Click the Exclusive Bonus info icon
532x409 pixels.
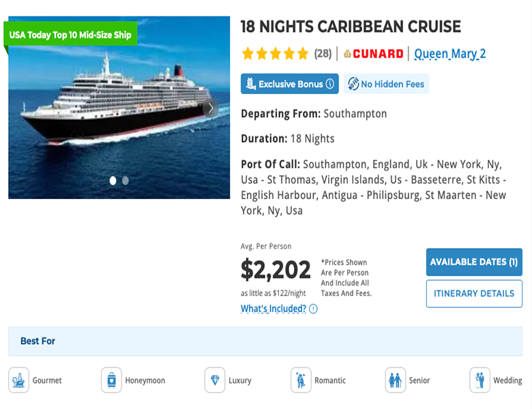[x=330, y=84]
